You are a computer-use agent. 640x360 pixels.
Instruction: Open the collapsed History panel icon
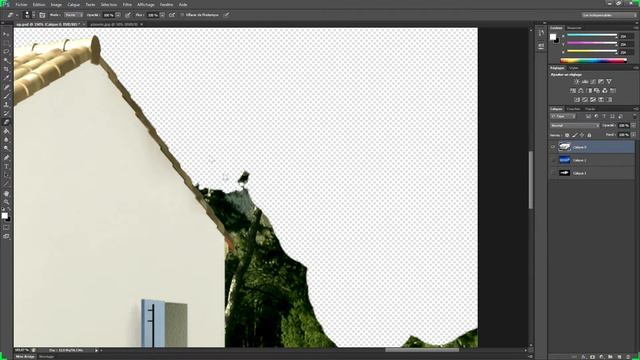(x=541, y=33)
